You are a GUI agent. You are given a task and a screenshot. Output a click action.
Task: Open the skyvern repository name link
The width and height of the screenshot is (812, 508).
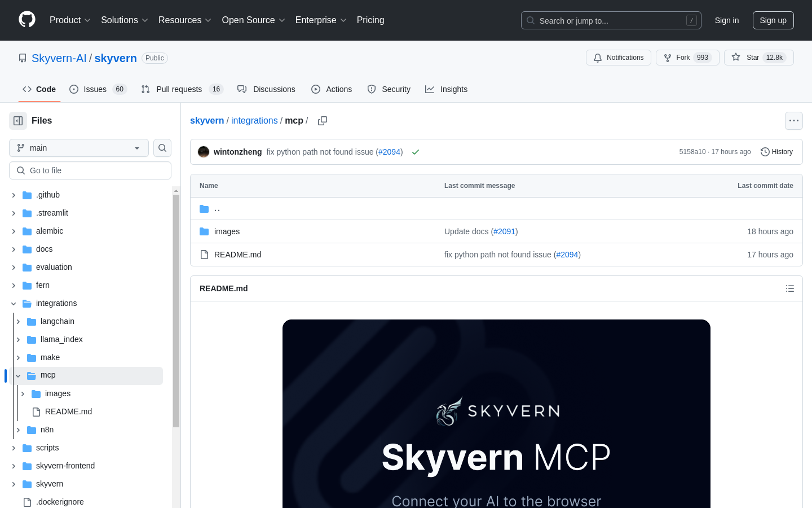(x=116, y=58)
